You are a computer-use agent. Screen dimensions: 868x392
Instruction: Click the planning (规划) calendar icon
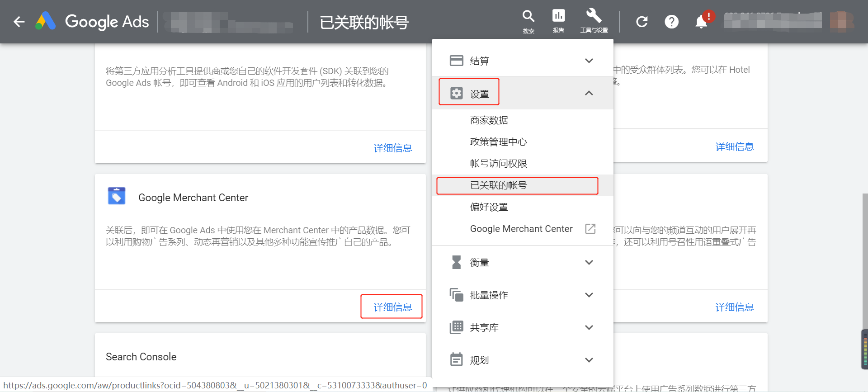tap(457, 360)
